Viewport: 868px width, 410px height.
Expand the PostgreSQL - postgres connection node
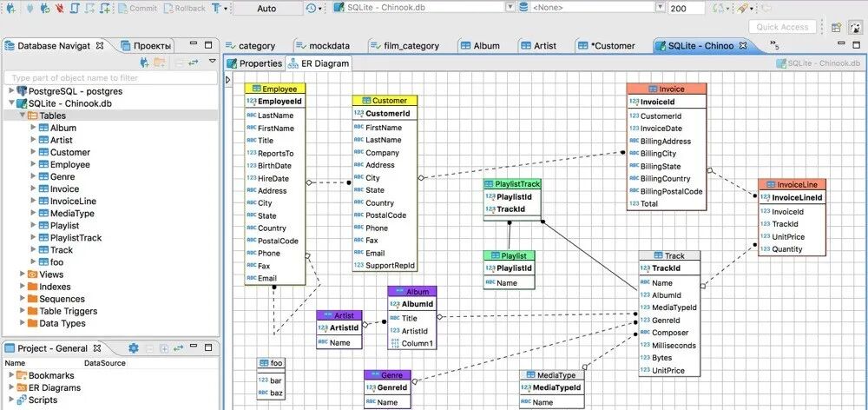point(11,90)
